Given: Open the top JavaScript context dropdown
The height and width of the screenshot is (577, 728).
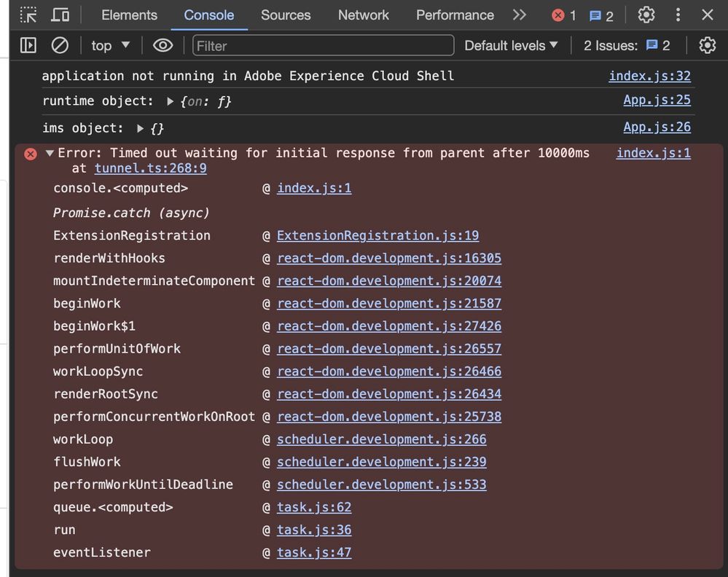Looking at the screenshot, I should tap(110, 45).
